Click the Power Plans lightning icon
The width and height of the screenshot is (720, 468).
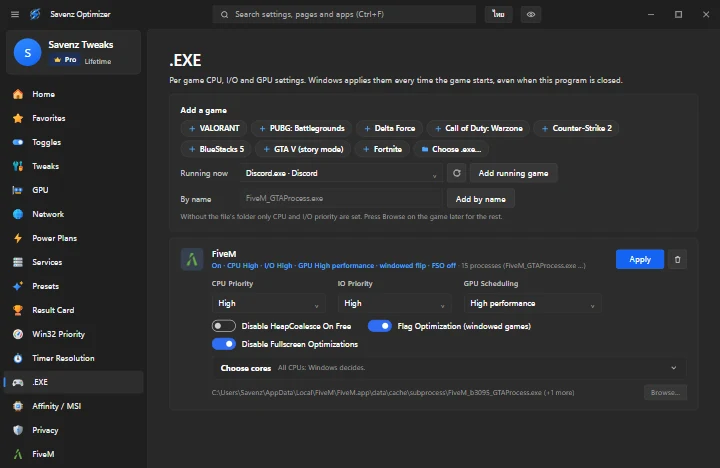click(x=18, y=238)
